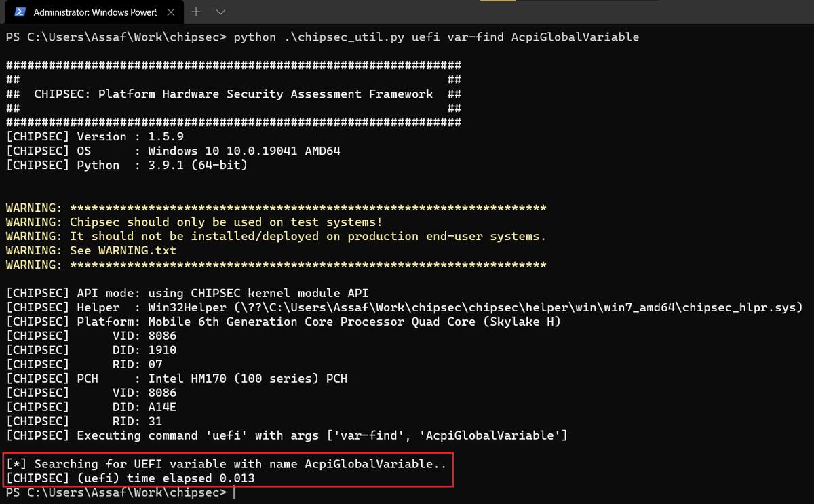Click the Python : 3.9.1 (64-bit) line
The width and height of the screenshot is (814, 504).
point(127,166)
